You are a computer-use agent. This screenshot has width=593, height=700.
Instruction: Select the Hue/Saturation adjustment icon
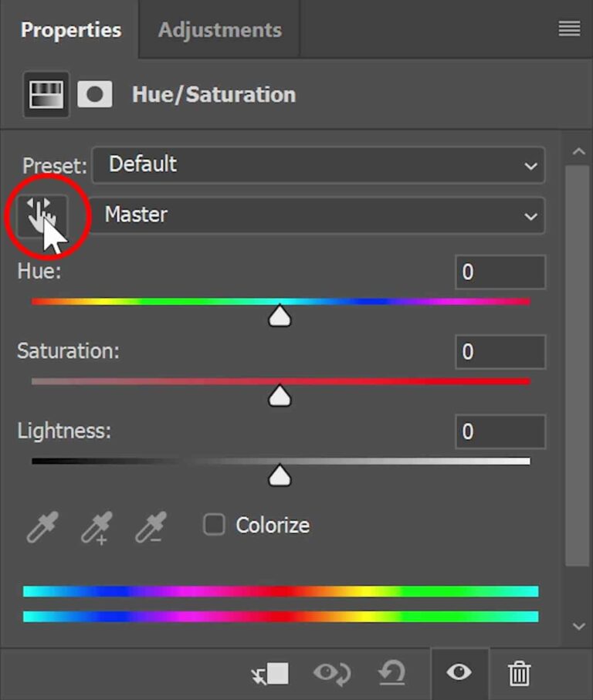click(x=46, y=95)
